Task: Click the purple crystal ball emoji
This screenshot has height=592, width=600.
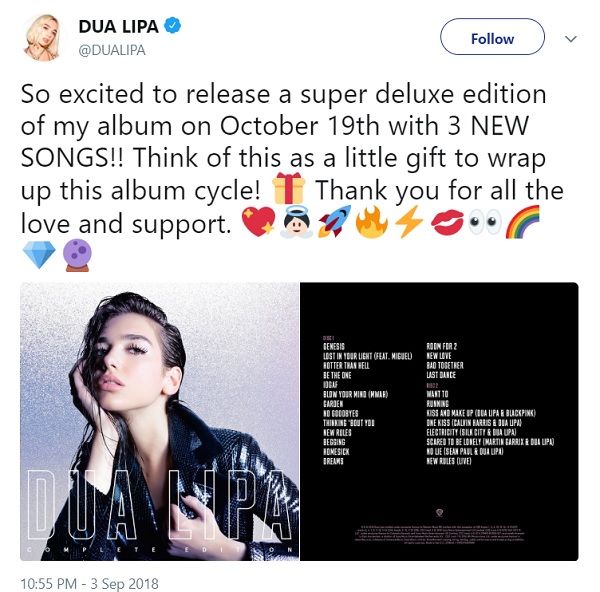Action: 77,255
